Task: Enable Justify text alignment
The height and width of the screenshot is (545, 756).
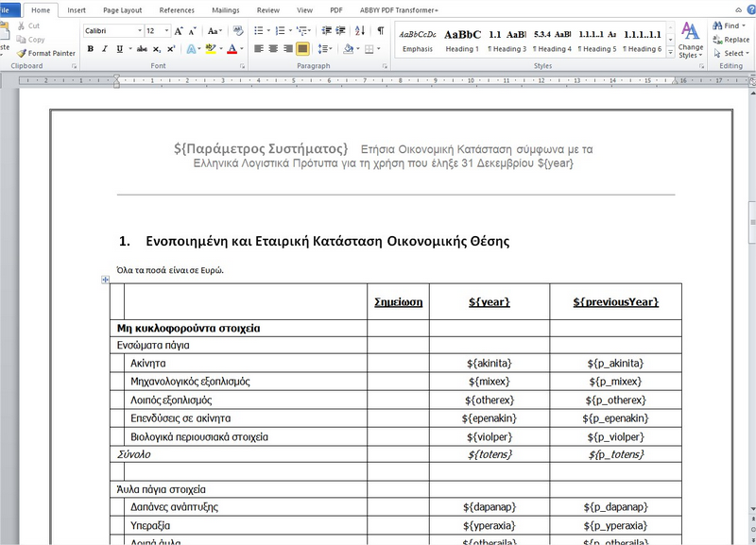Action: pos(302,49)
